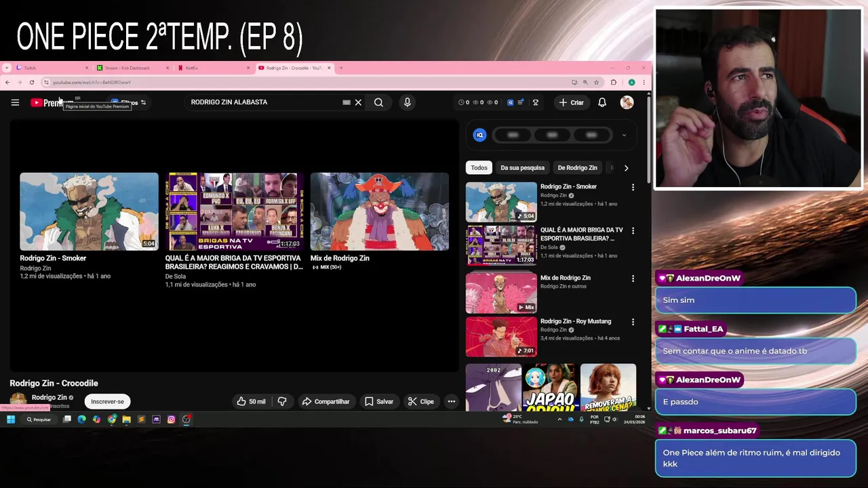
Task: Open Rodrigo Zin channel name link
Action: click(x=49, y=397)
